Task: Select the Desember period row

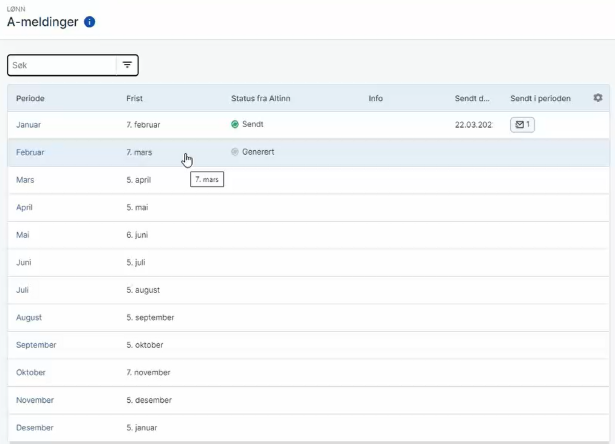Action: coord(35,428)
